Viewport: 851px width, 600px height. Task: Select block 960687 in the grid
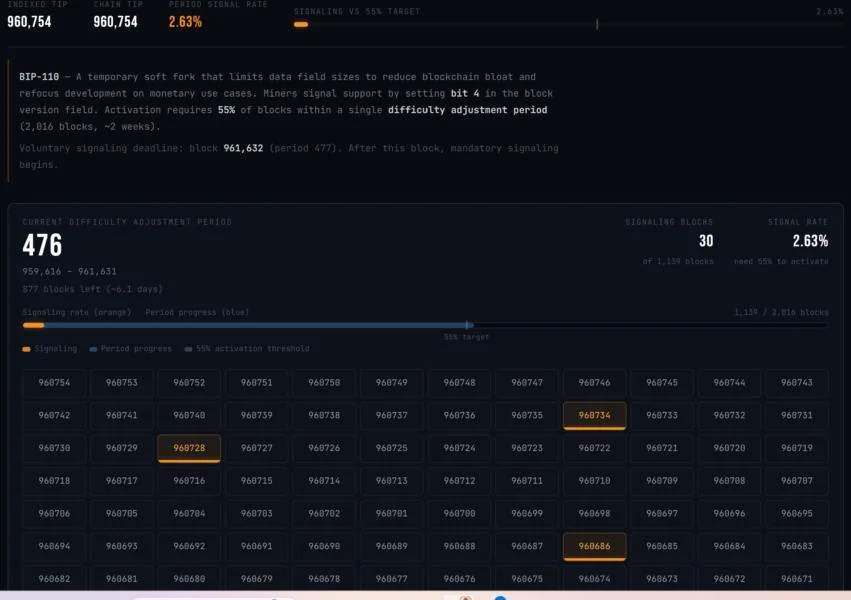pos(527,546)
